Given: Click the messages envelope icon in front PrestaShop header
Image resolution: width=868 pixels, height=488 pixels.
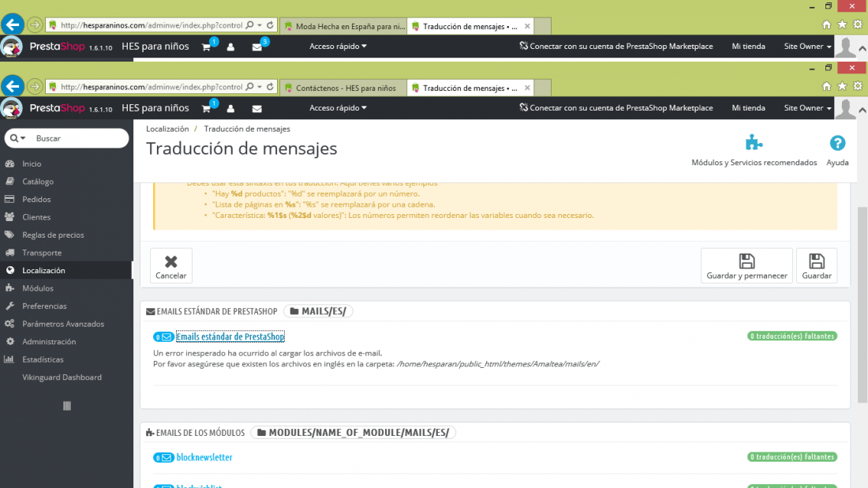Looking at the screenshot, I should [x=257, y=108].
